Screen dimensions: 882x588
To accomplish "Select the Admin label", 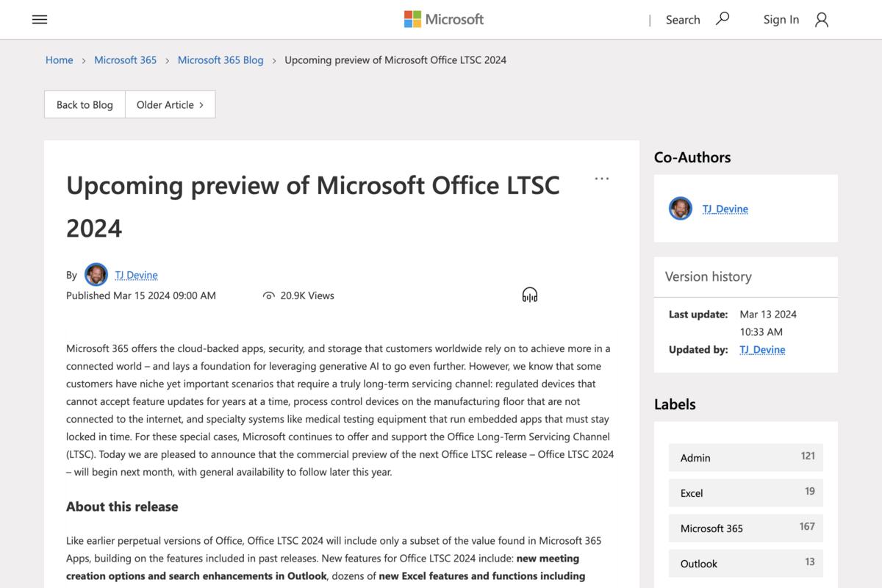I will pyautogui.click(x=746, y=457).
